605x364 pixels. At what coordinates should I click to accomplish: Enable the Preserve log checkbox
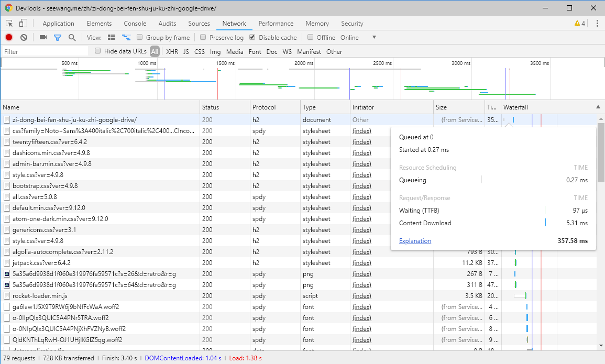[x=203, y=37]
